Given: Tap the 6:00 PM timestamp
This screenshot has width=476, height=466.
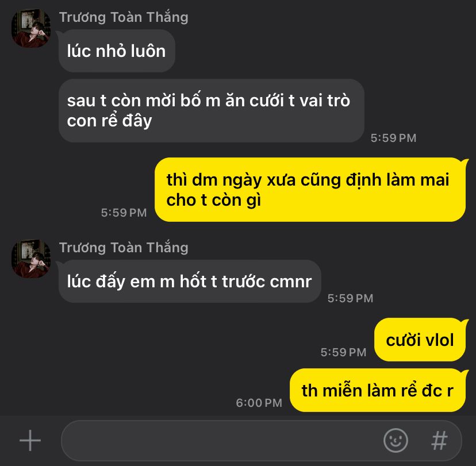Looking at the screenshot, I should click(x=259, y=403).
